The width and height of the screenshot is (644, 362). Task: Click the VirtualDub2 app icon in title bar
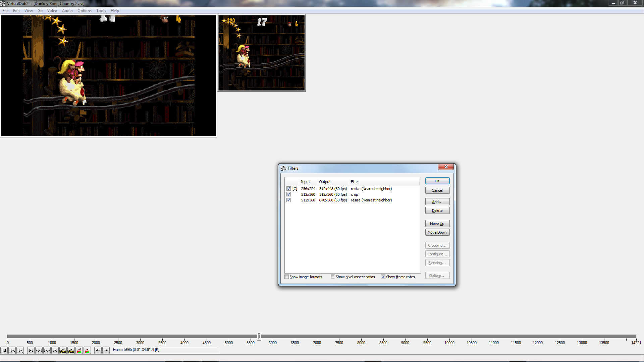3,3
